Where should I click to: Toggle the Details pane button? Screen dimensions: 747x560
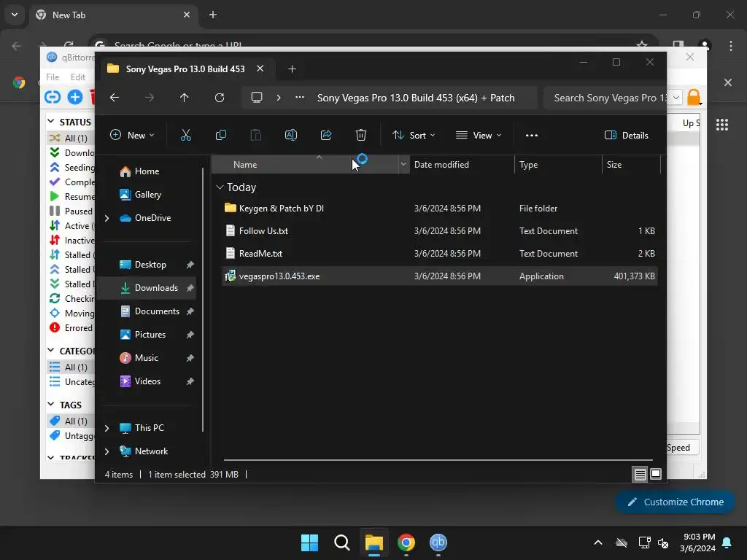tap(626, 135)
